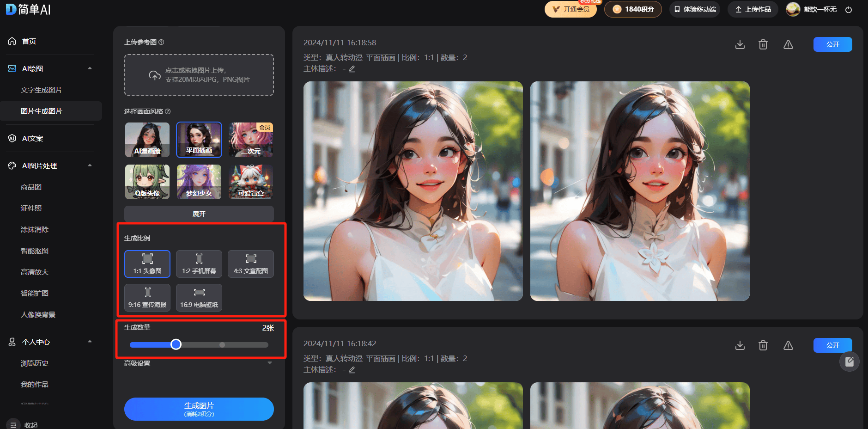Viewport: 868px width, 429px height.
Task: Expand the 高级设置 section
Action: (270, 363)
